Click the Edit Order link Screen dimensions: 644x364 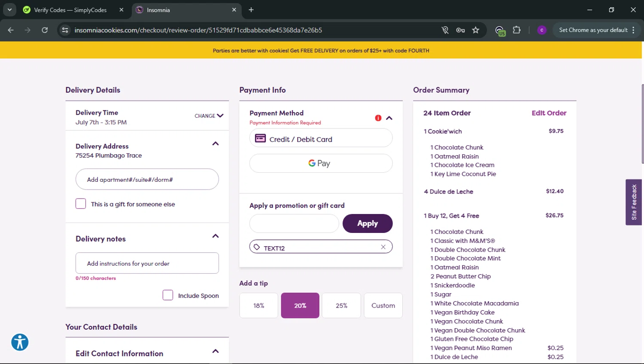549,113
